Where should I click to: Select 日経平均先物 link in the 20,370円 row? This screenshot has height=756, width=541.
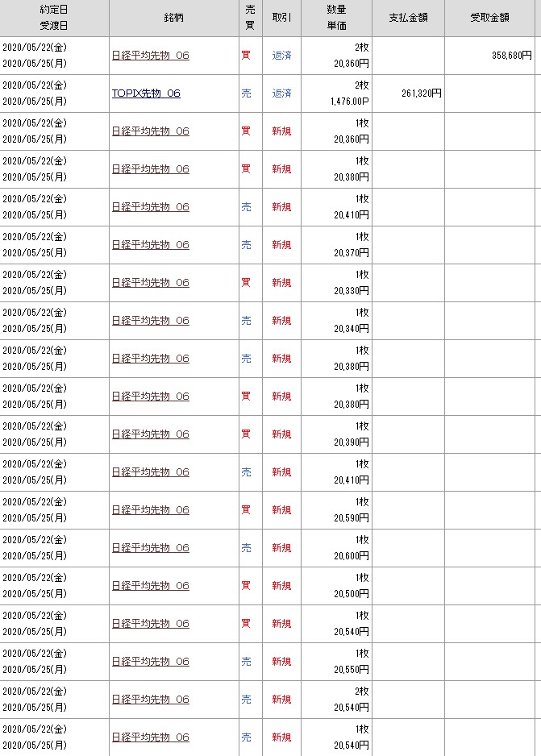click(150, 245)
